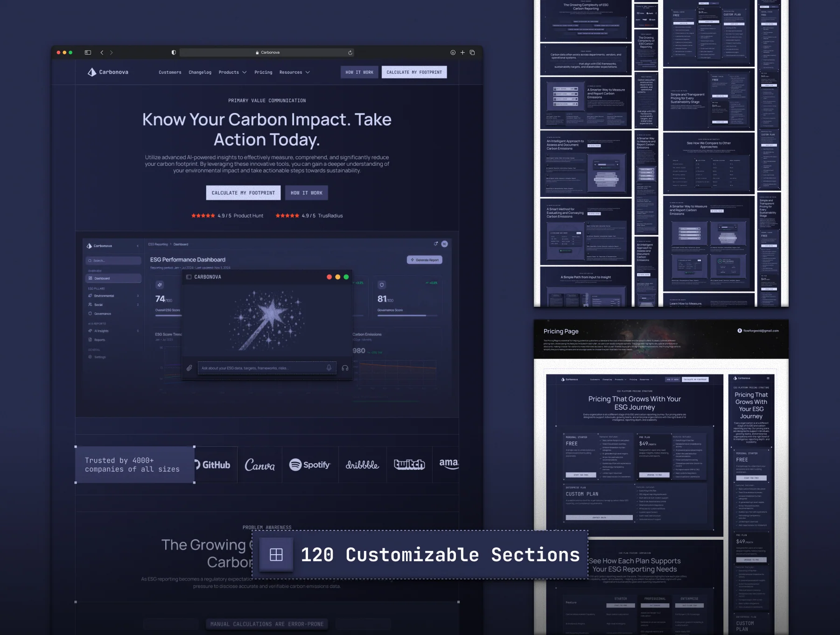The width and height of the screenshot is (840, 635).
Task: Click the Spotify logo
Action: coord(309,465)
